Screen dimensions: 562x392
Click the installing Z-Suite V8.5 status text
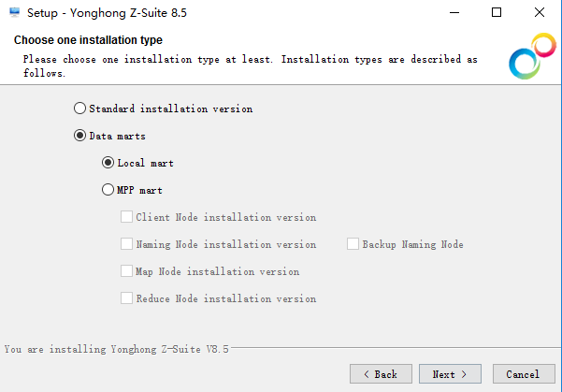116,349
